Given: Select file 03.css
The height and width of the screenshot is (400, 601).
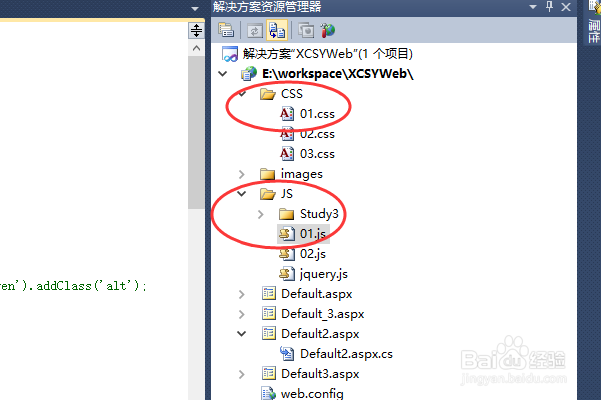Looking at the screenshot, I should [317, 154].
